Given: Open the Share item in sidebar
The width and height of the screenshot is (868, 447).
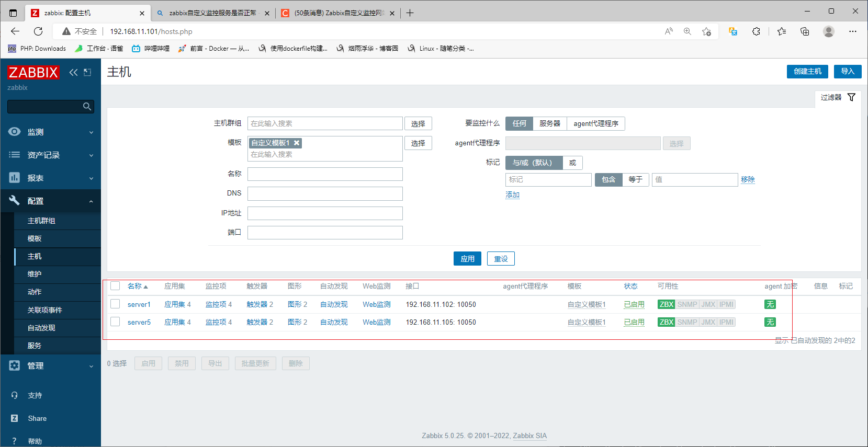Looking at the screenshot, I should pos(37,418).
